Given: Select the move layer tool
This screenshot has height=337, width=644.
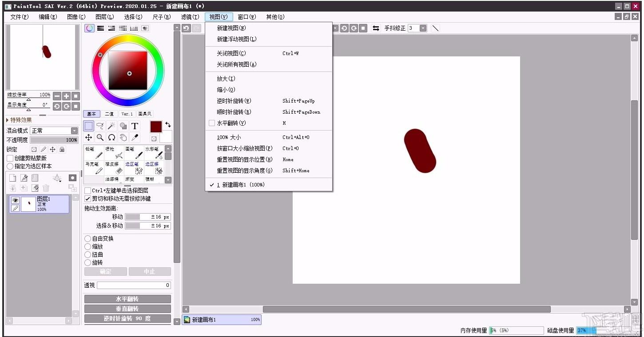Looking at the screenshot, I should point(89,137).
